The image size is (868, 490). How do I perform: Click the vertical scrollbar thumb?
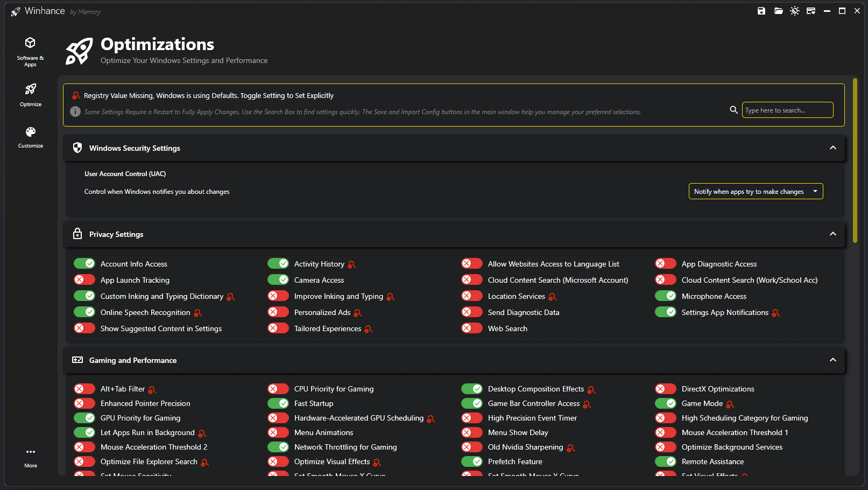tap(855, 162)
